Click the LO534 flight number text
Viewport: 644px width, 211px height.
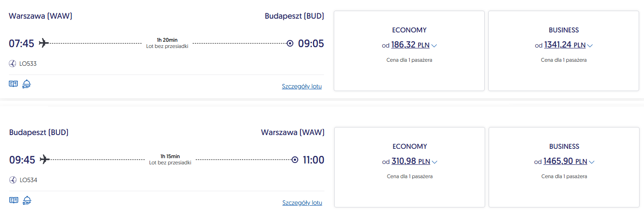point(28,180)
